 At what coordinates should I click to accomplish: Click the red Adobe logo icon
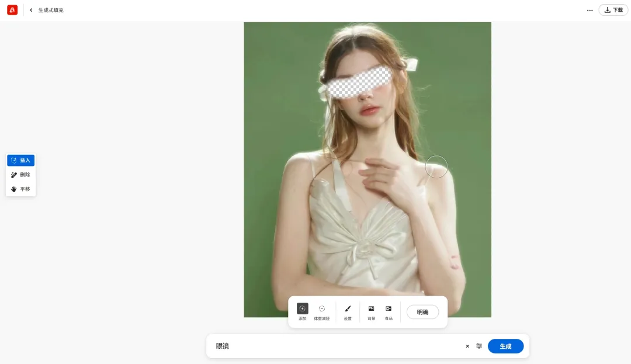(12, 10)
